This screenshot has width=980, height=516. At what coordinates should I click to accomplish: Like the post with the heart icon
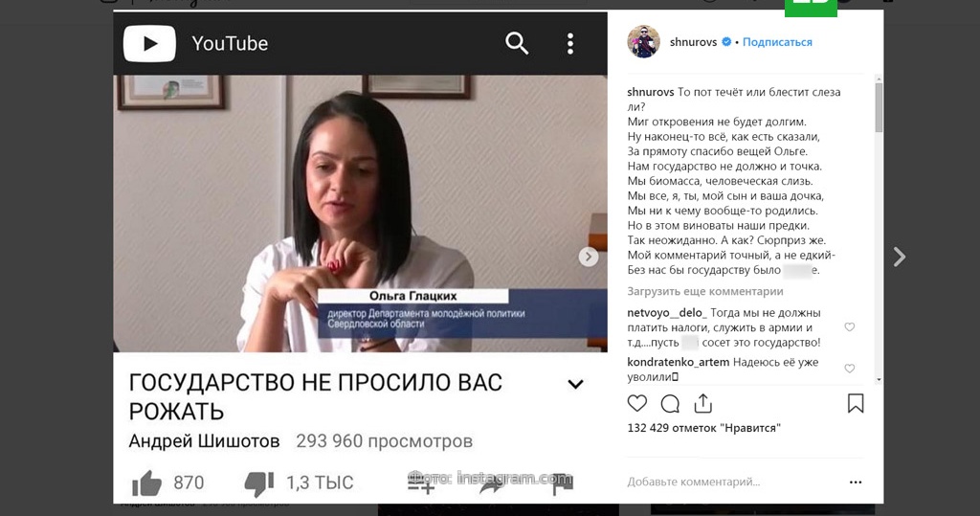pyautogui.click(x=636, y=403)
